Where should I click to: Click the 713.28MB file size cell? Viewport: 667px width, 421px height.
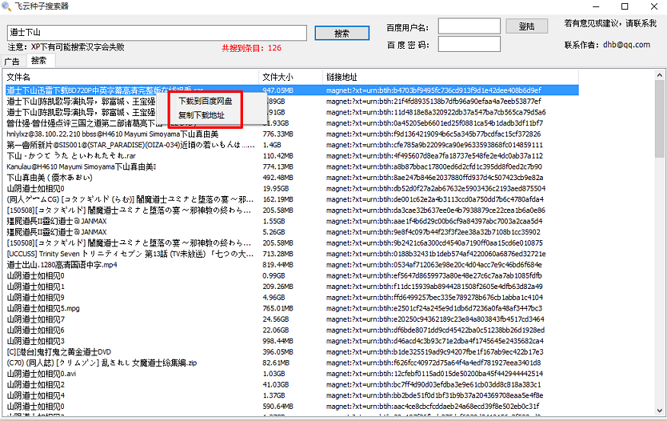pyautogui.click(x=278, y=254)
